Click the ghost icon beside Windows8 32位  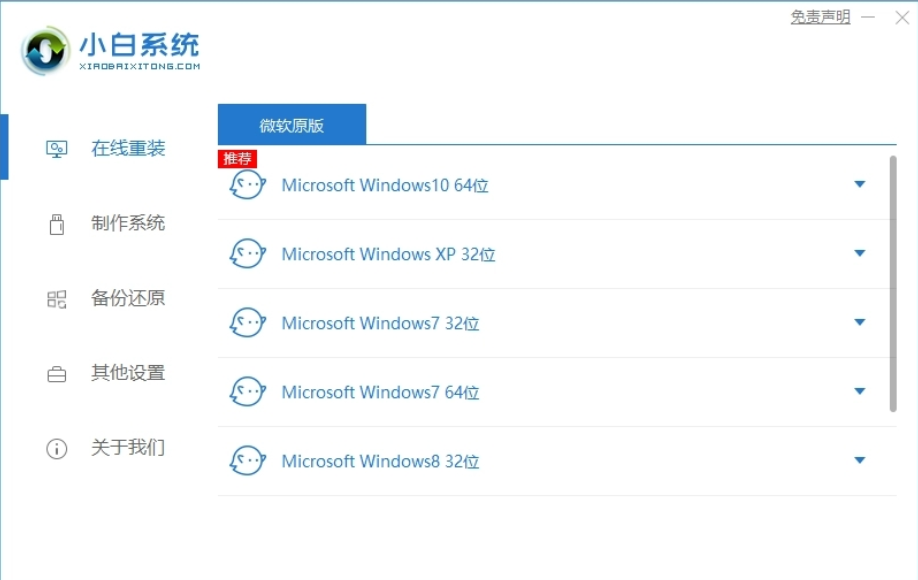pos(248,461)
